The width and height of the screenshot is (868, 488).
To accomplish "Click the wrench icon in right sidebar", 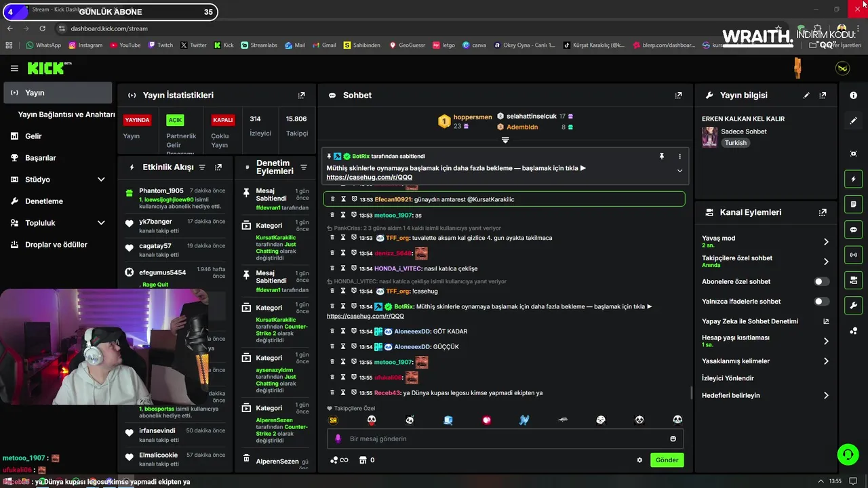I will point(853,305).
